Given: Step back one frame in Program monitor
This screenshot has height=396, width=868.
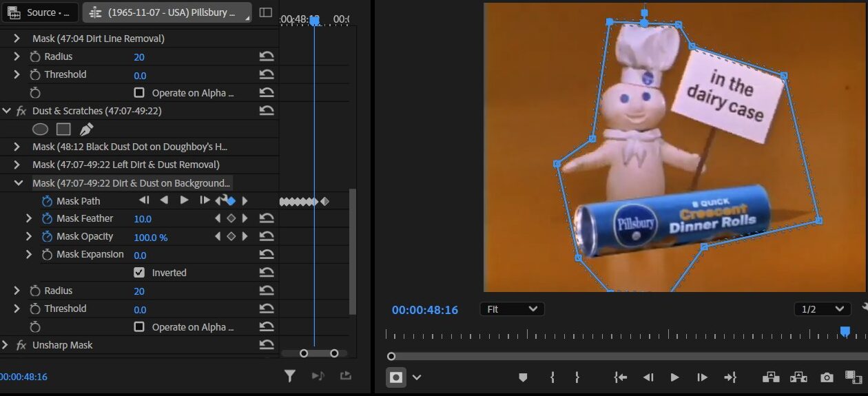Looking at the screenshot, I should coord(648,377).
